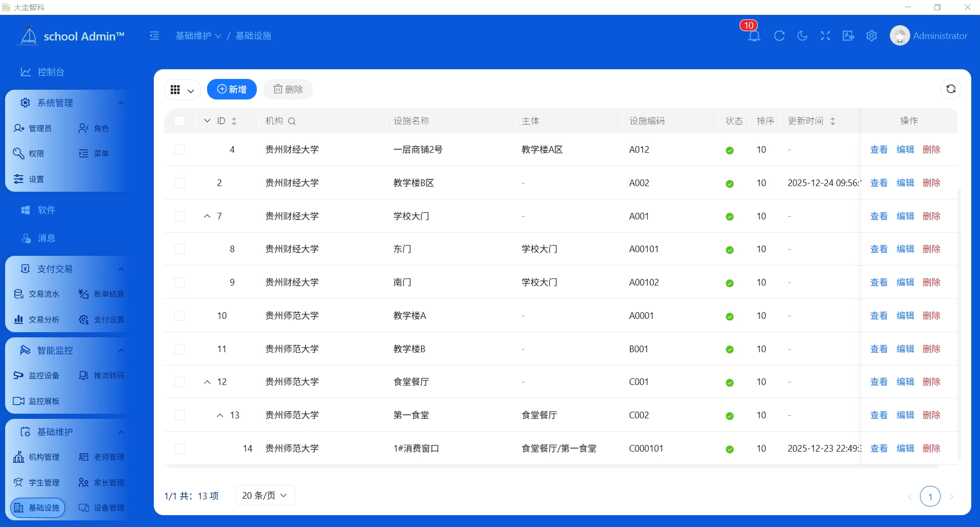
Task: Tick the checkbox for 1#消费窗口 row
Action: click(179, 449)
